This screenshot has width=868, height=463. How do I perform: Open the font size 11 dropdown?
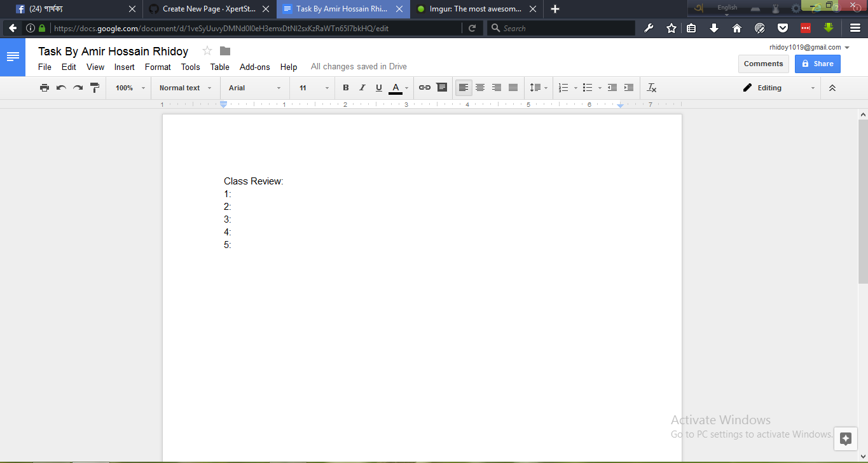click(x=314, y=88)
